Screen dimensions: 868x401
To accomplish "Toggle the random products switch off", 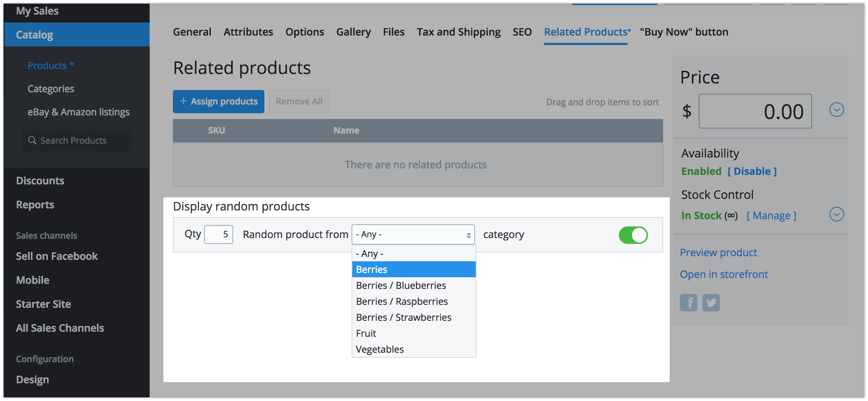I will pyautogui.click(x=633, y=235).
